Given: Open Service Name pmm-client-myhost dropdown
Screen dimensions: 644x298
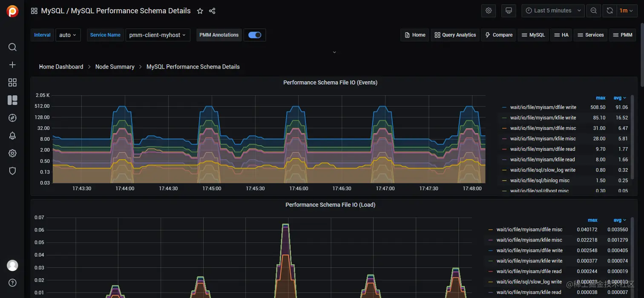Looking at the screenshot, I should pos(158,35).
